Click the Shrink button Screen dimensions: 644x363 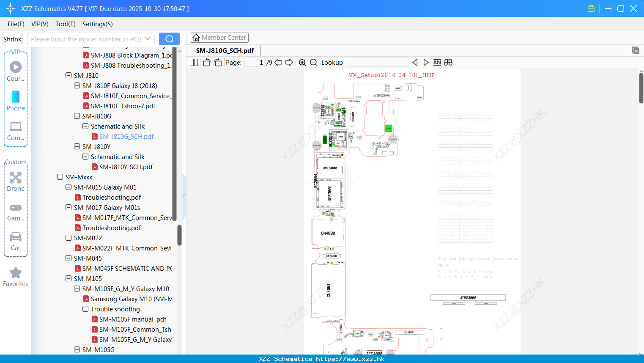point(12,39)
